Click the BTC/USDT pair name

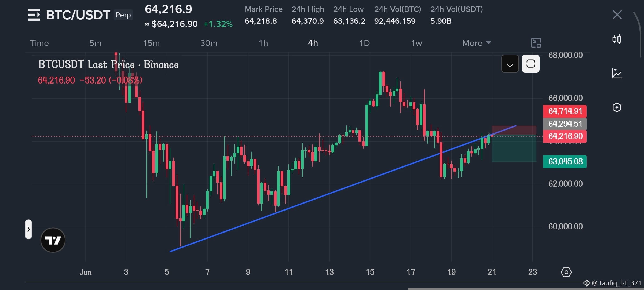tap(78, 15)
